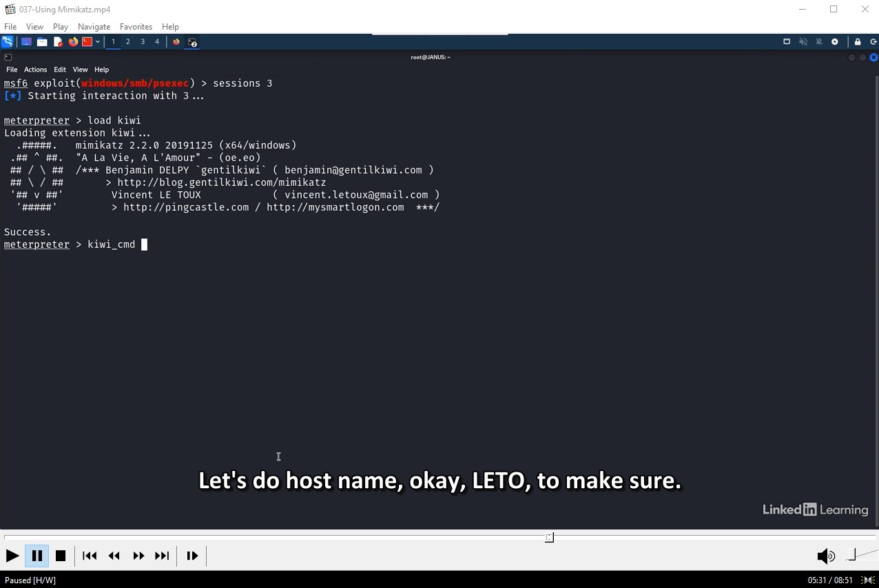Click the 'Starting interaction with 3...' line
The height and width of the screenshot is (588, 879).
click(x=104, y=96)
